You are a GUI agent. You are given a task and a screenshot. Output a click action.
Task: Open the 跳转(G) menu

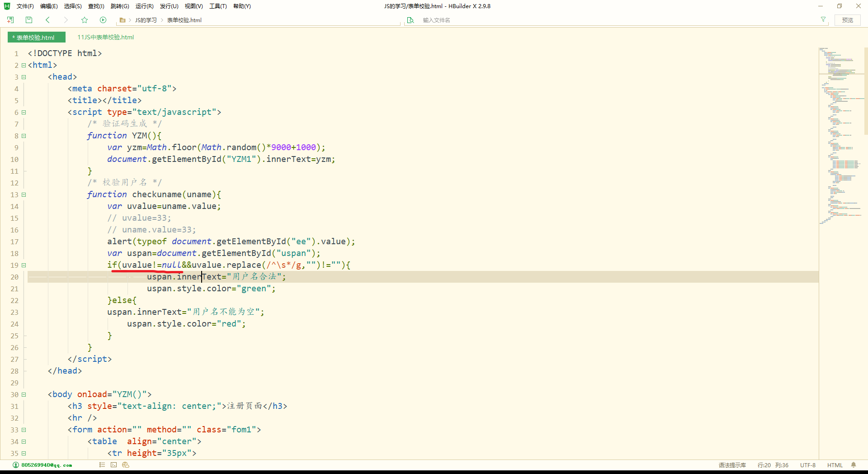(x=120, y=6)
